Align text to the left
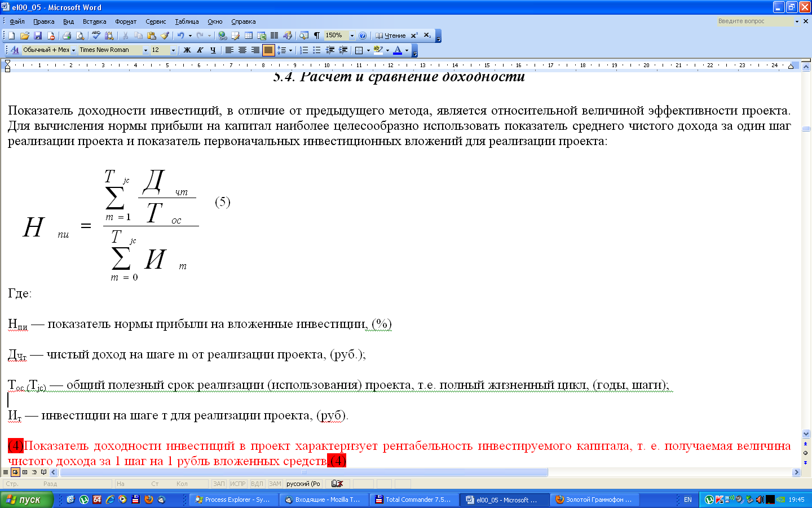Image resolution: width=812 pixels, height=508 pixels. 229,50
